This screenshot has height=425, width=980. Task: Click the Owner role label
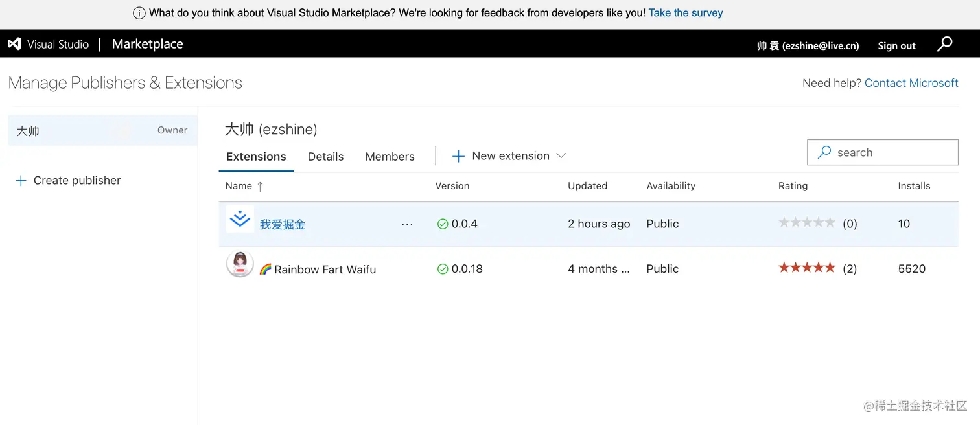[172, 130]
